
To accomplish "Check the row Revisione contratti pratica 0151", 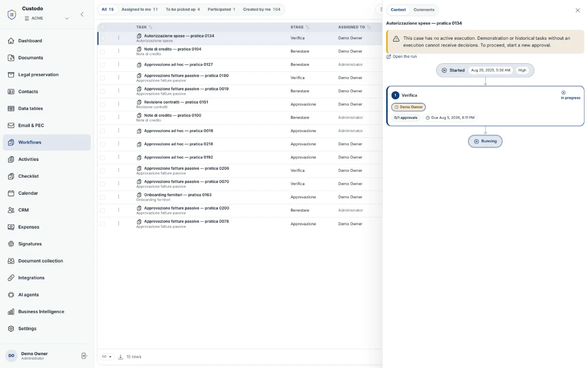I will (102, 104).
